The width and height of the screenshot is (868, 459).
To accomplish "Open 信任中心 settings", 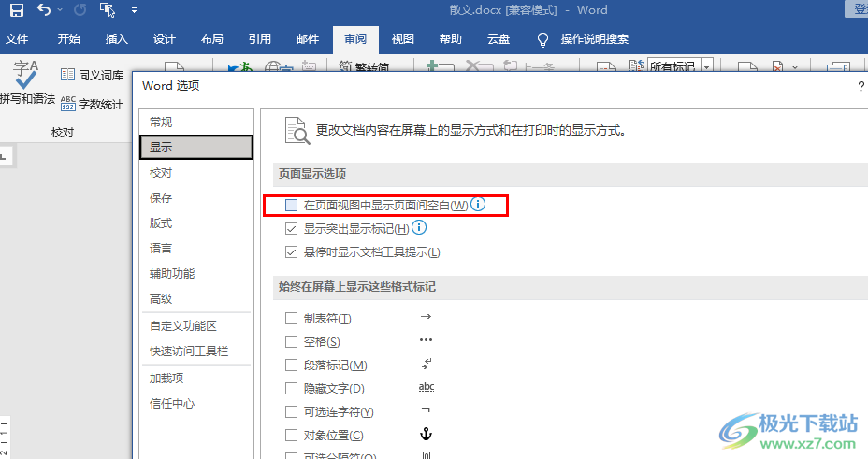I will click(x=196, y=404).
